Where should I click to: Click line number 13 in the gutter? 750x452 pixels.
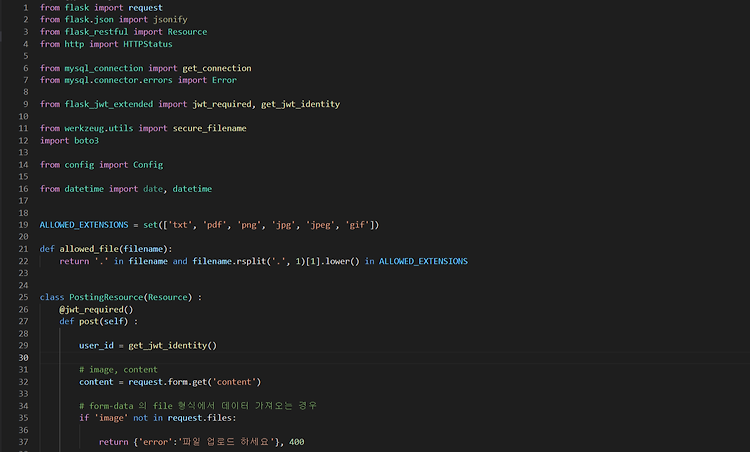pos(23,153)
